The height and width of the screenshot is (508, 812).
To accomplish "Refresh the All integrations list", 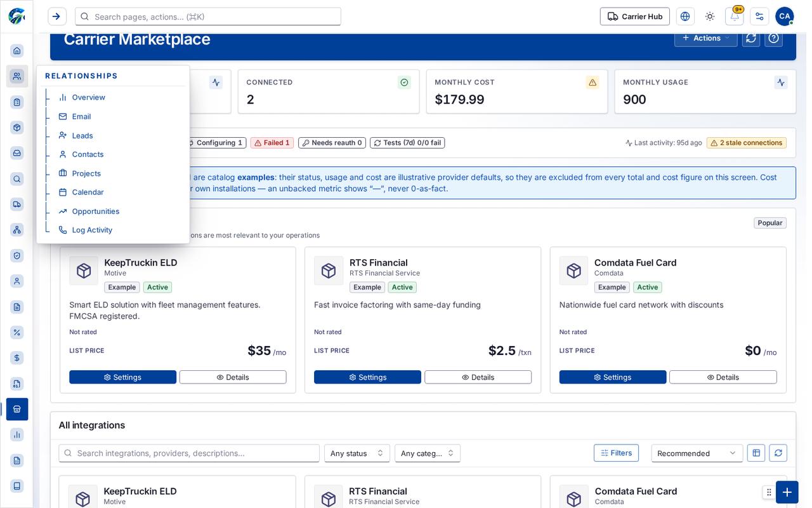I will tap(778, 453).
